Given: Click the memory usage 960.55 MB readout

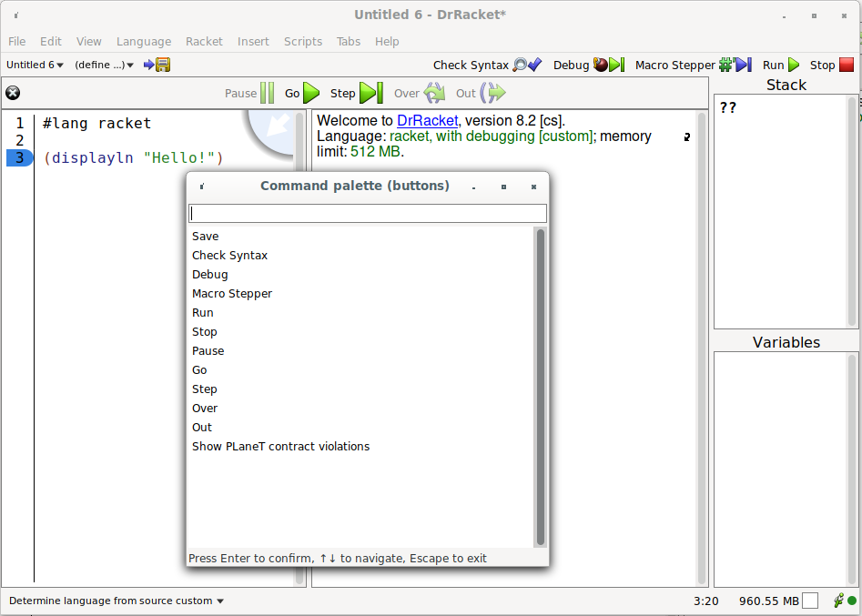Looking at the screenshot, I should tap(768, 601).
